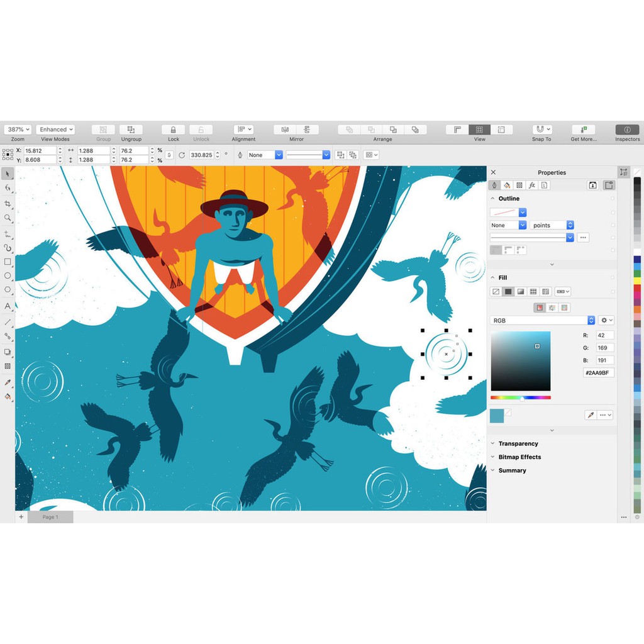Click the Ungroup toolbar icon
The height and width of the screenshot is (644, 644).
click(x=131, y=130)
